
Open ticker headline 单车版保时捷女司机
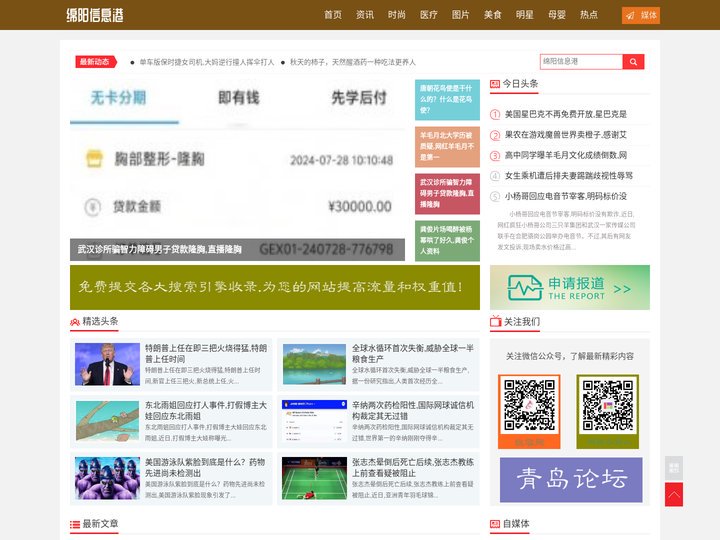(x=207, y=62)
